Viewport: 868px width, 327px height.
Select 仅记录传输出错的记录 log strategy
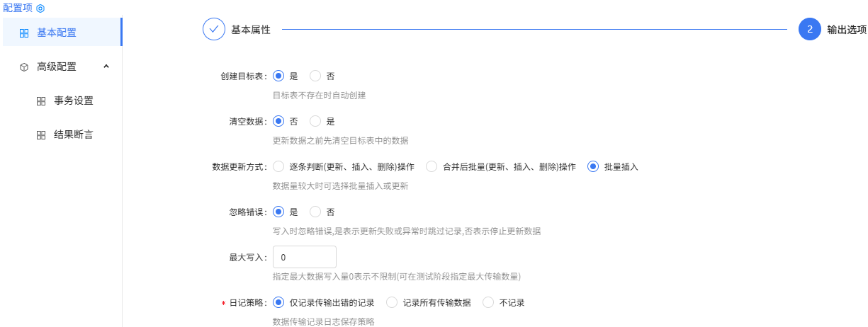278,302
